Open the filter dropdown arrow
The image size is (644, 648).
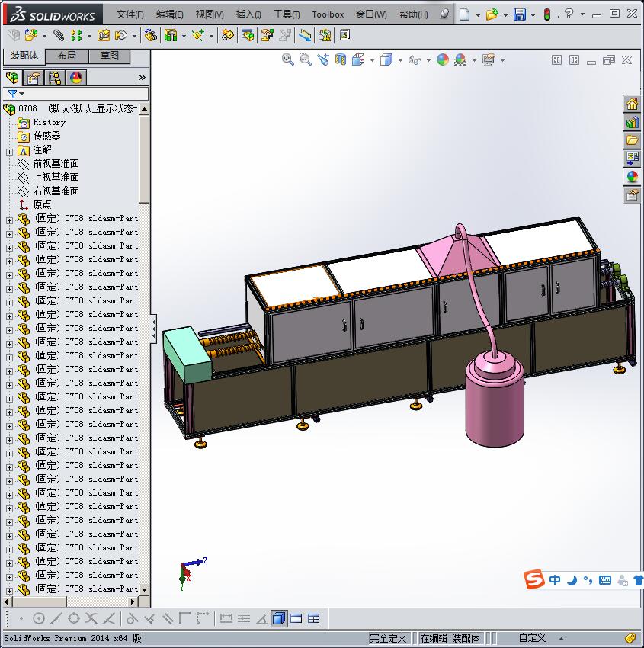[x=22, y=94]
